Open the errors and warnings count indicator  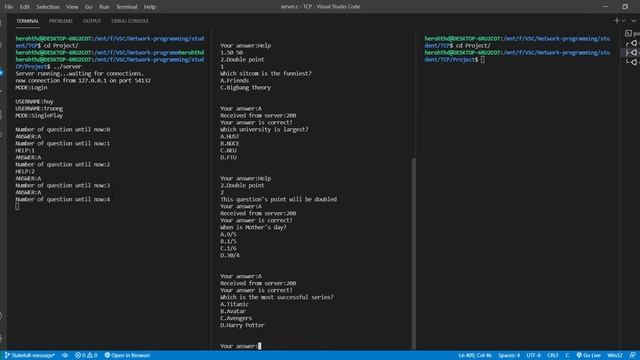(86, 355)
